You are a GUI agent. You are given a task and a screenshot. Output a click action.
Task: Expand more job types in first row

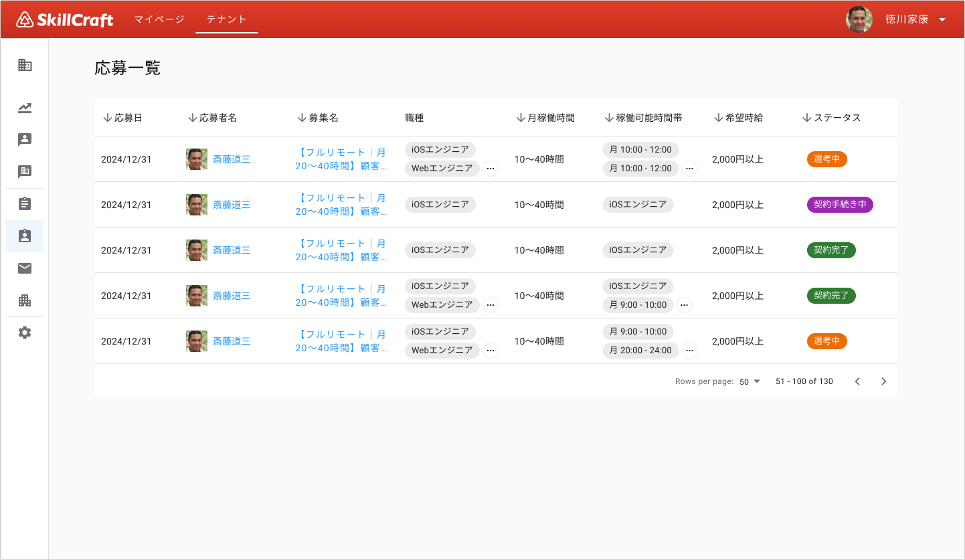pyautogui.click(x=491, y=169)
